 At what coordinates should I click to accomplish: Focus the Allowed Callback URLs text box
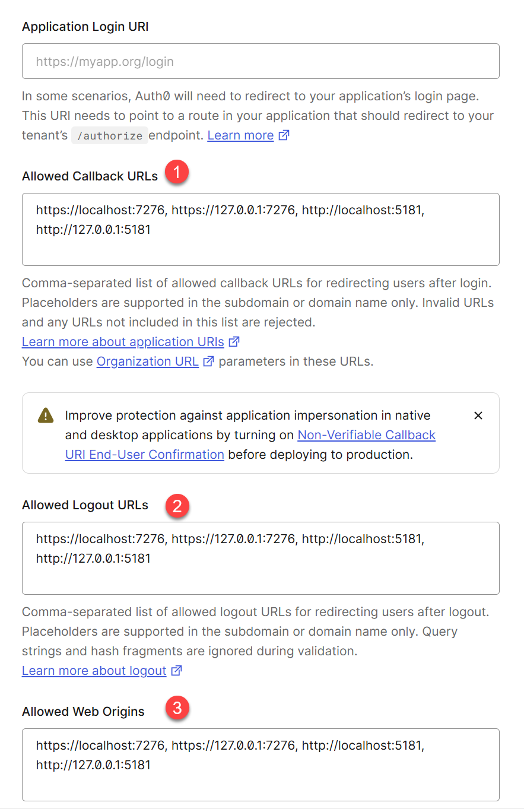coord(260,229)
